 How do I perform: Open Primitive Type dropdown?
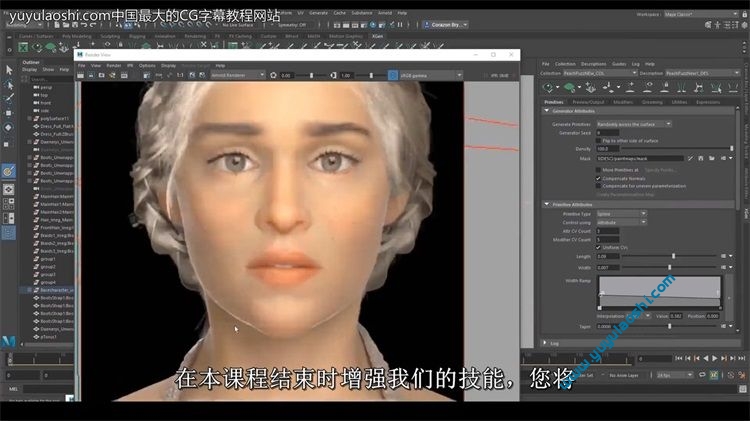click(x=621, y=214)
